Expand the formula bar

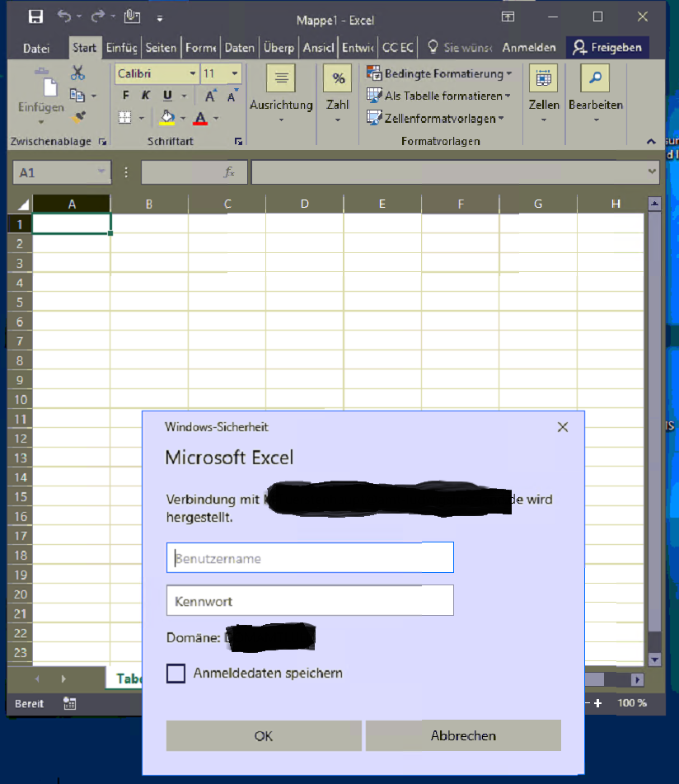(x=652, y=172)
